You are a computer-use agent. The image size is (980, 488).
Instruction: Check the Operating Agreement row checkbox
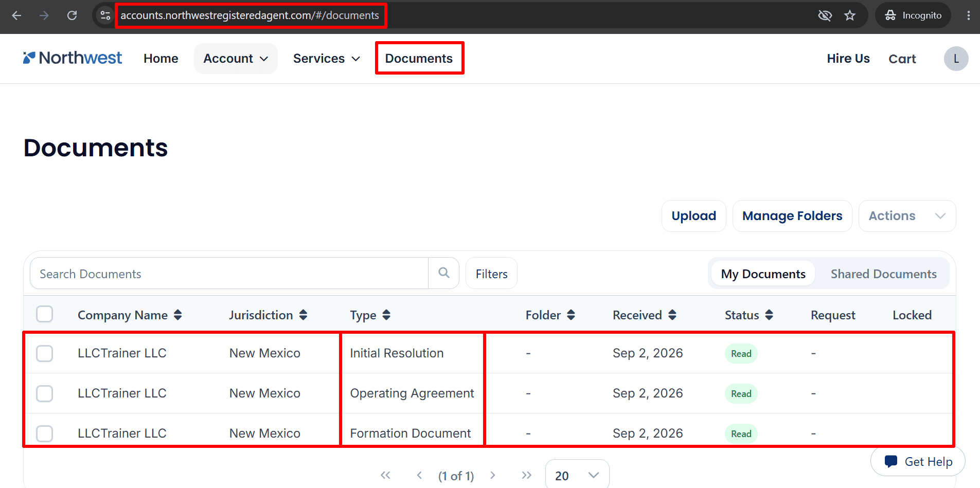tap(45, 393)
